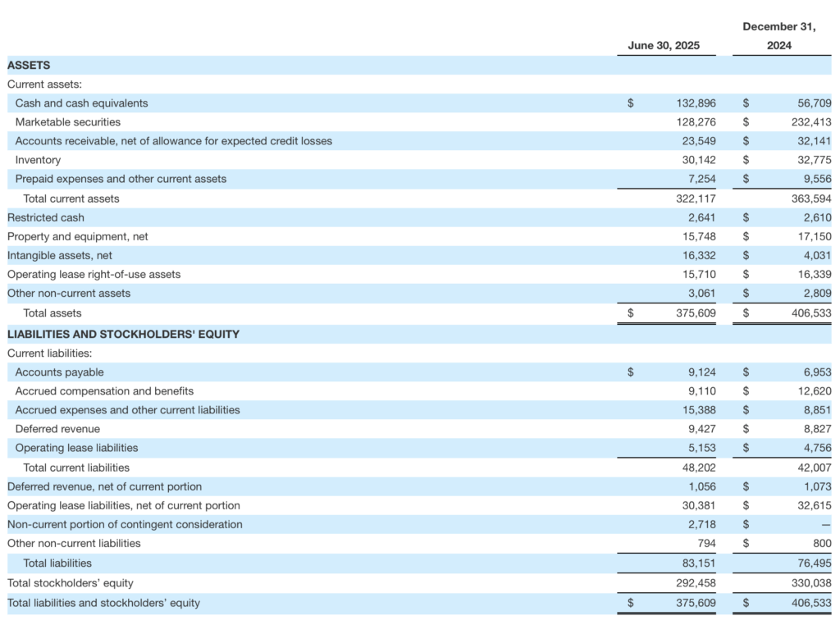Click accounts receivable value 23,549
This screenshot has height=625, width=840.
(699, 141)
